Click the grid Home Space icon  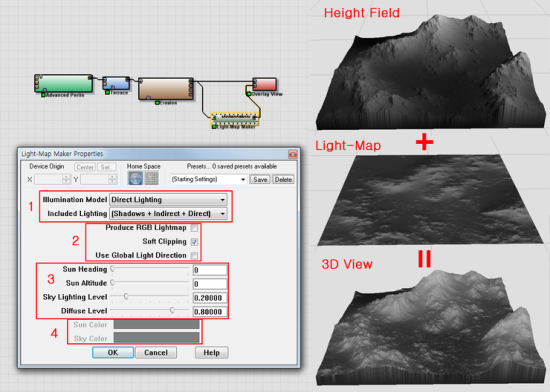pos(152,178)
